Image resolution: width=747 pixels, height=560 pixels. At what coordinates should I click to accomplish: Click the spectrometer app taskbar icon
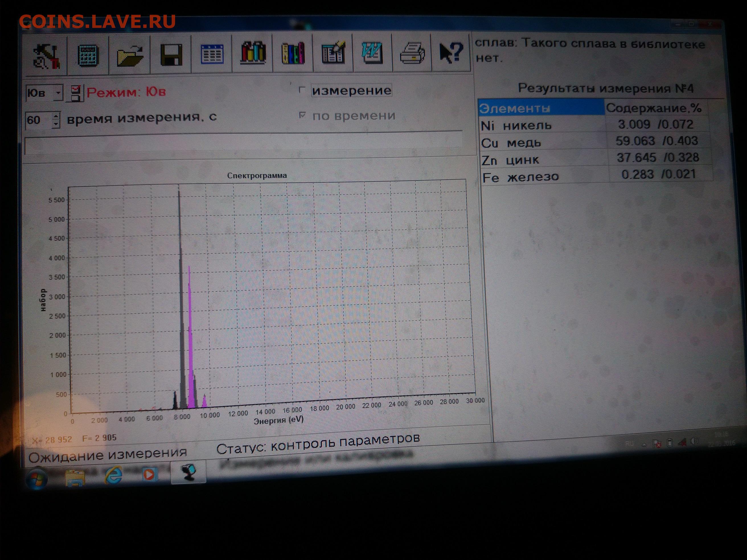[x=188, y=472]
